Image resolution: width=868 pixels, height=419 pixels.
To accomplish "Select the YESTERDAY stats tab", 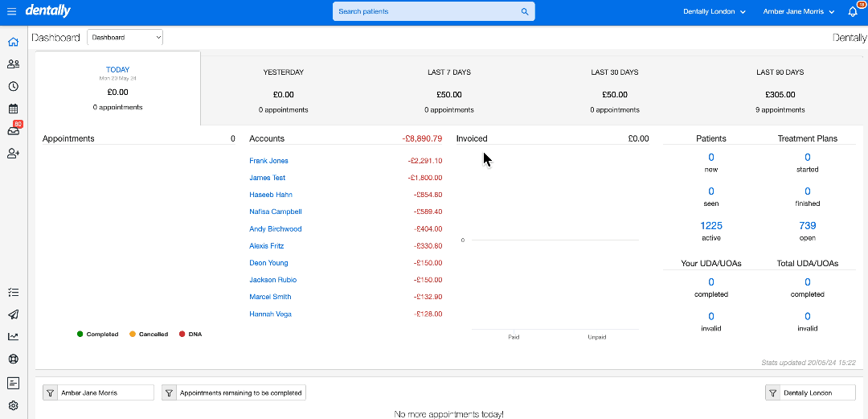I will (x=284, y=90).
